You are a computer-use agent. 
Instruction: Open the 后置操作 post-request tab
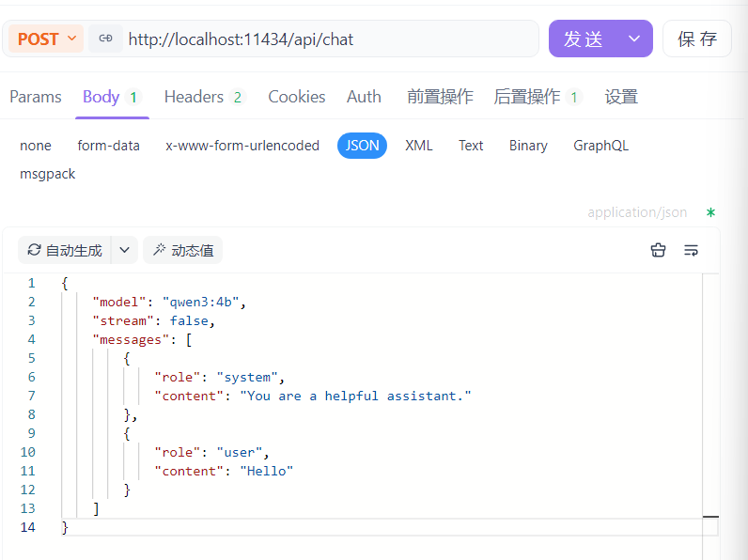(538, 97)
